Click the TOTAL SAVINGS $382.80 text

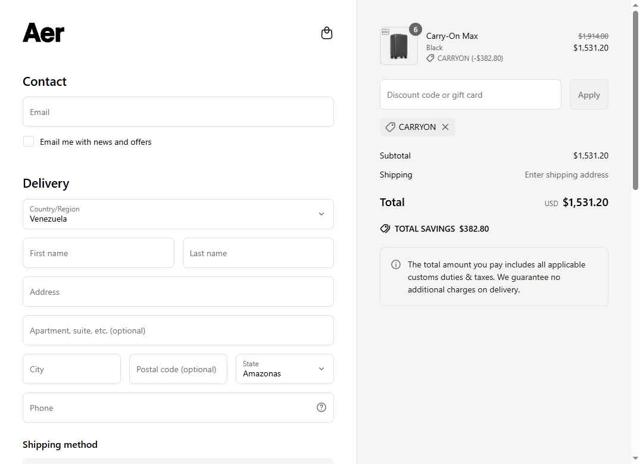[441, 229]
